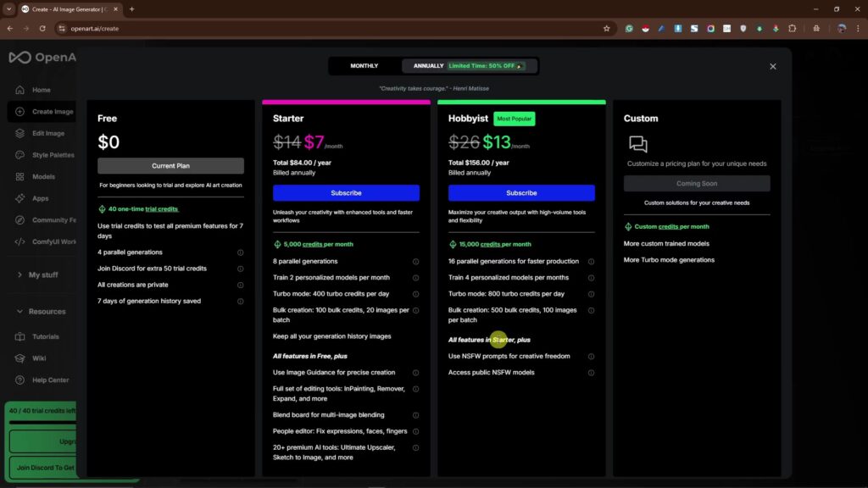Click the OpenArt logo
The height and width of the screenshot is (488, 868).
(42, 58)
